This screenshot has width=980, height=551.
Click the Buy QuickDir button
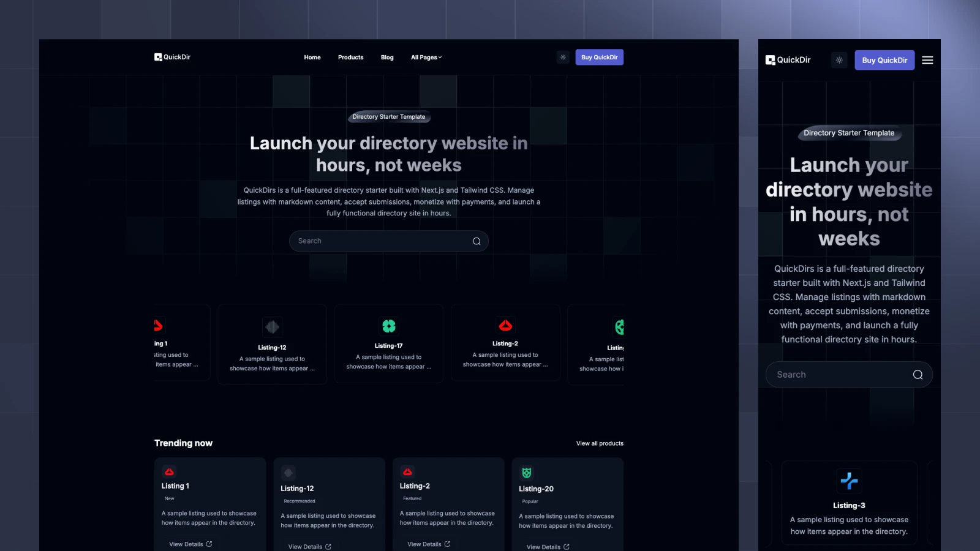pyautogui.click(x=599, y=57)
